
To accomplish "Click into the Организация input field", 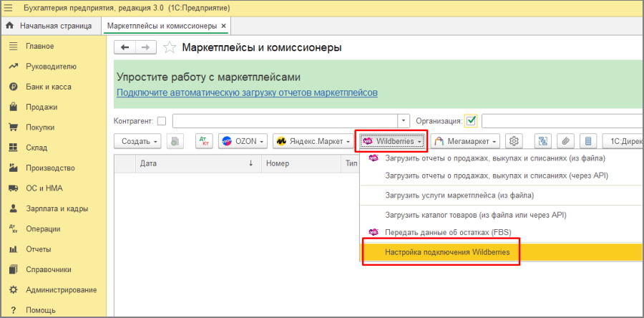I will [x=562, y=121].
